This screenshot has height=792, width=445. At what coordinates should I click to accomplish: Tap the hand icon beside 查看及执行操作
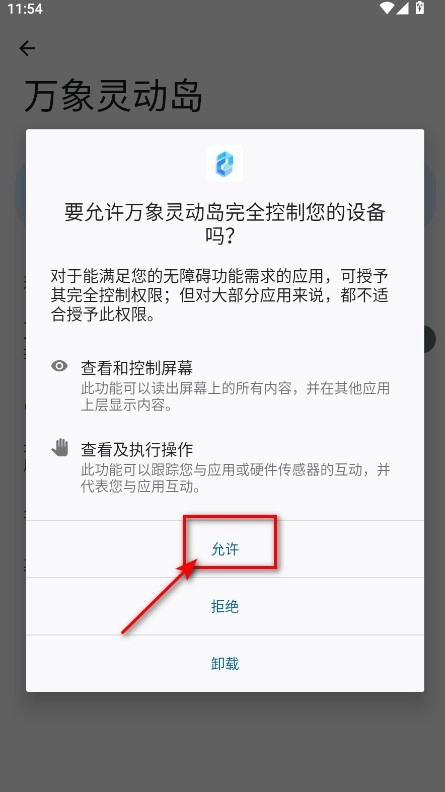60,448
